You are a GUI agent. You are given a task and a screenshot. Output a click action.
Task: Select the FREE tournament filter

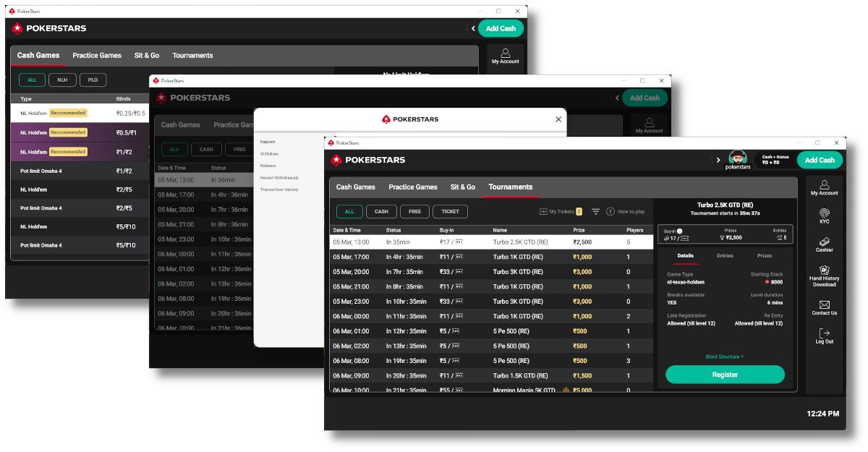414,212
